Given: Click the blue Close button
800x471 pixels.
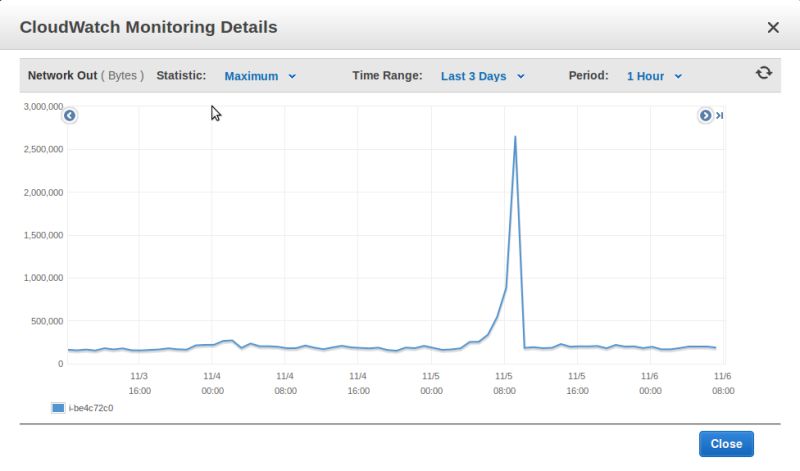Looking at the screenshot, I should pyautogui.click(x=726, y=444).
